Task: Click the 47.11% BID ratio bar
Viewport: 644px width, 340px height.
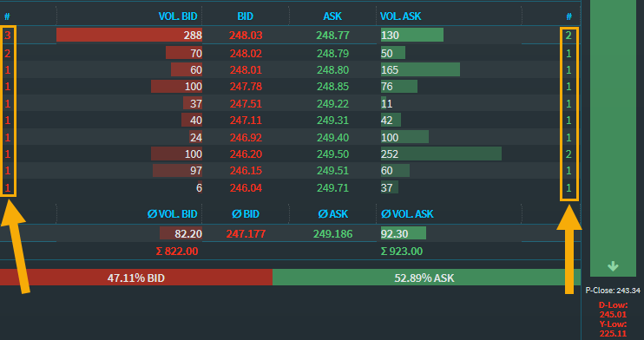Action: [136, 278]
